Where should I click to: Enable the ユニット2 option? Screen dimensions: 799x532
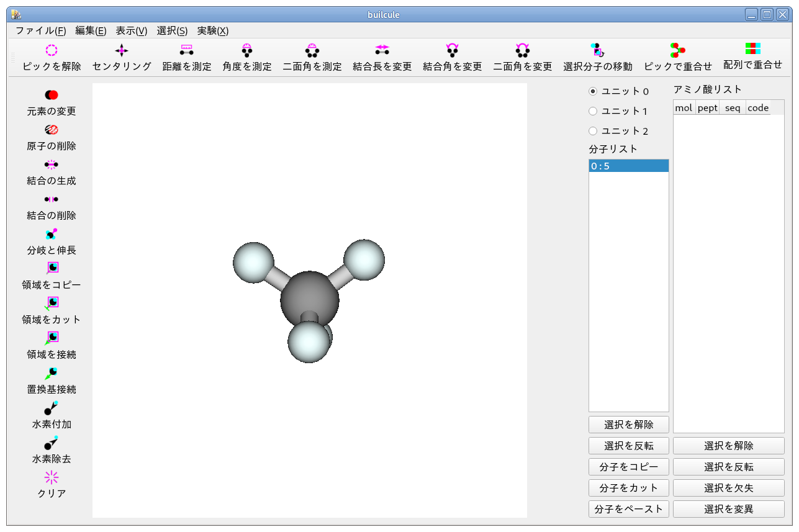tap(593, 131)
